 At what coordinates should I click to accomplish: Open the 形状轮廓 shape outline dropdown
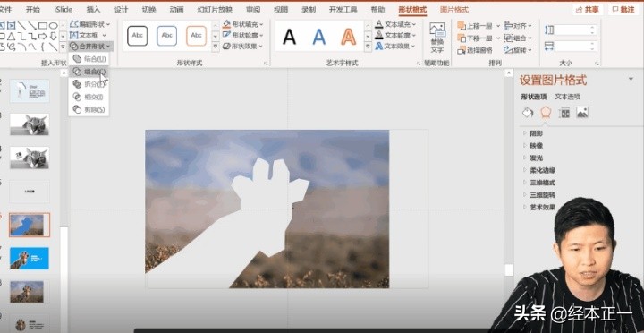[x=242, y=35]
